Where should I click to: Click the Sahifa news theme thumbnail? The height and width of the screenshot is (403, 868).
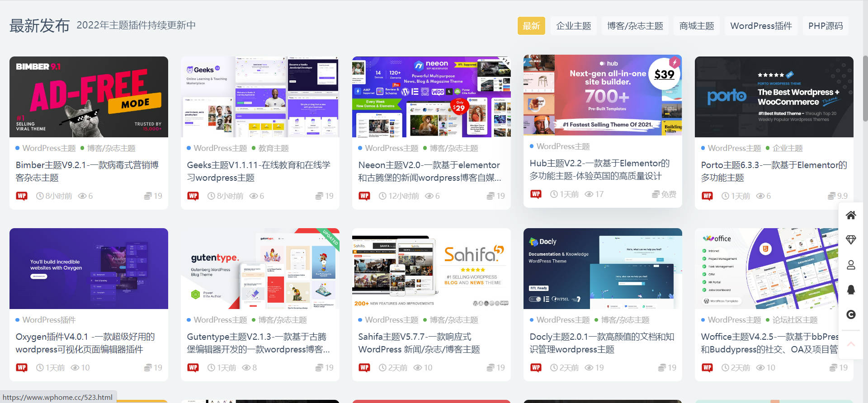431,268
